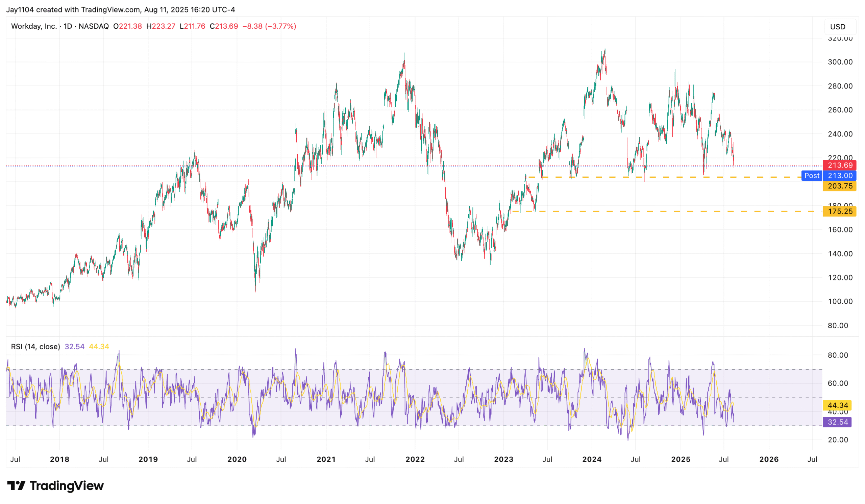Click the 140.00 price axis label

[840, 254]
